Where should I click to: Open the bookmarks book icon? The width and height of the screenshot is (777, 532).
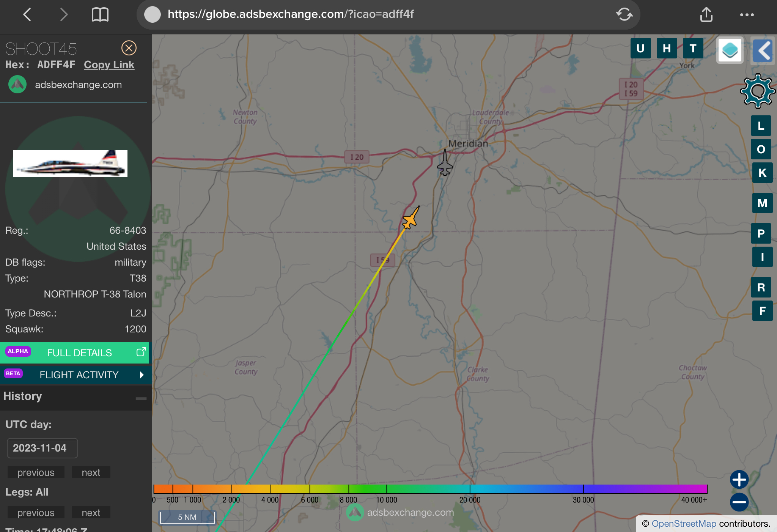click(100, 15)
